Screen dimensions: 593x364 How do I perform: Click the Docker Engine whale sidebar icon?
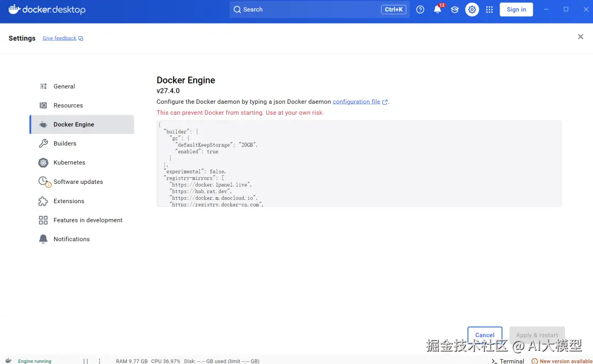click(x=43, y=125)
